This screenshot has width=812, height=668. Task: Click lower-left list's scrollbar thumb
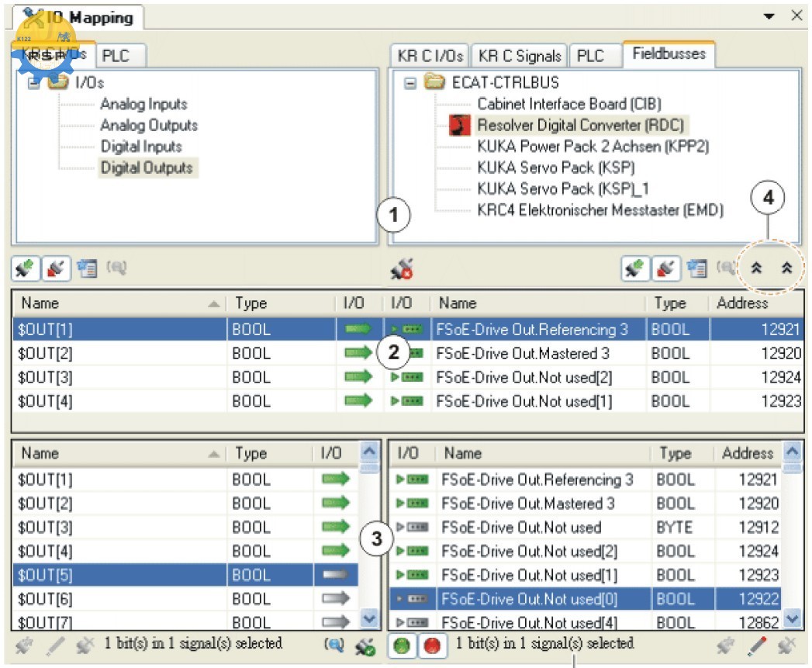[369, 468]
